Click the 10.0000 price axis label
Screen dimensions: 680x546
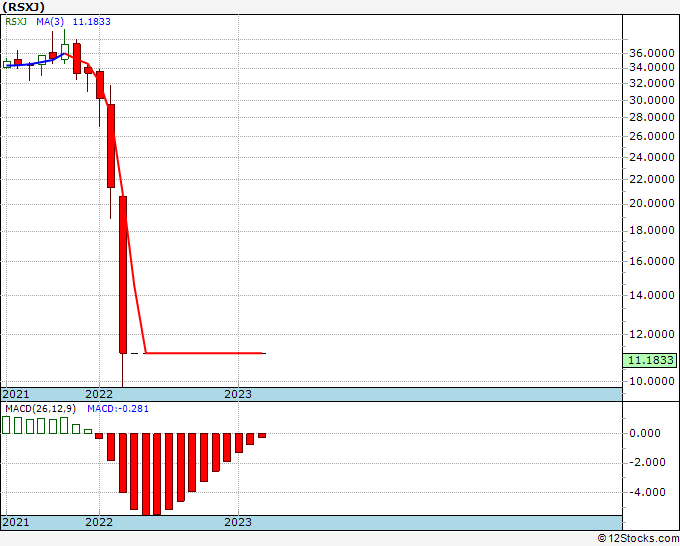pyautogui.click(x=652, y=381)
